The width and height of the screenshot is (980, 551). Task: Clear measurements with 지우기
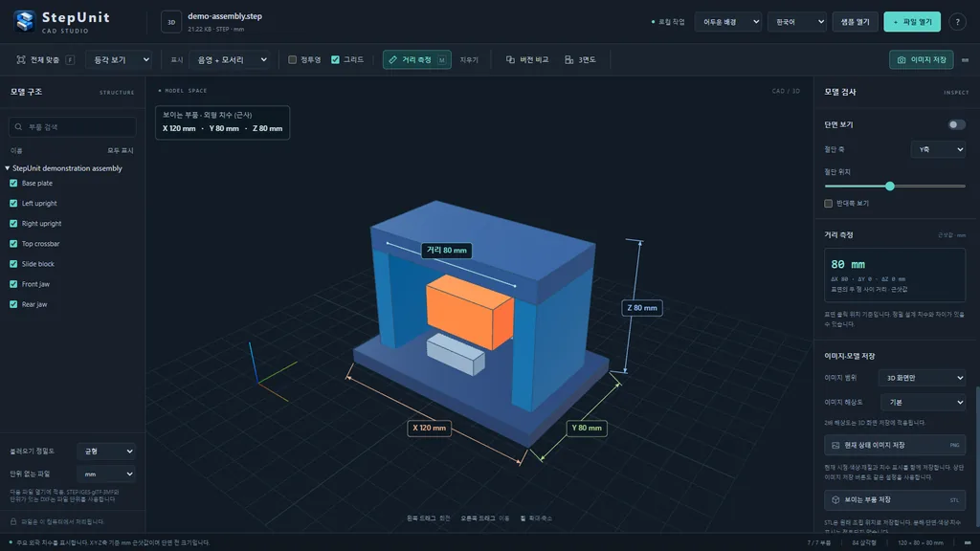click(x=469, y=60)
